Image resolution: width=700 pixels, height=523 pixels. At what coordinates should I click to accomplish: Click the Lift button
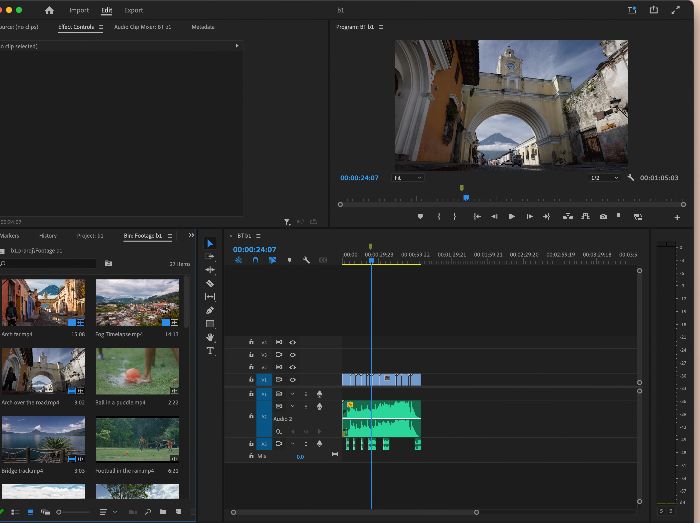[567, 216]
